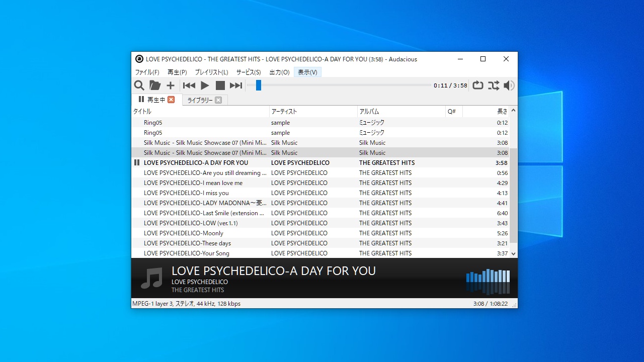Click the sample artist cell of the first Ring05 row

280,123
